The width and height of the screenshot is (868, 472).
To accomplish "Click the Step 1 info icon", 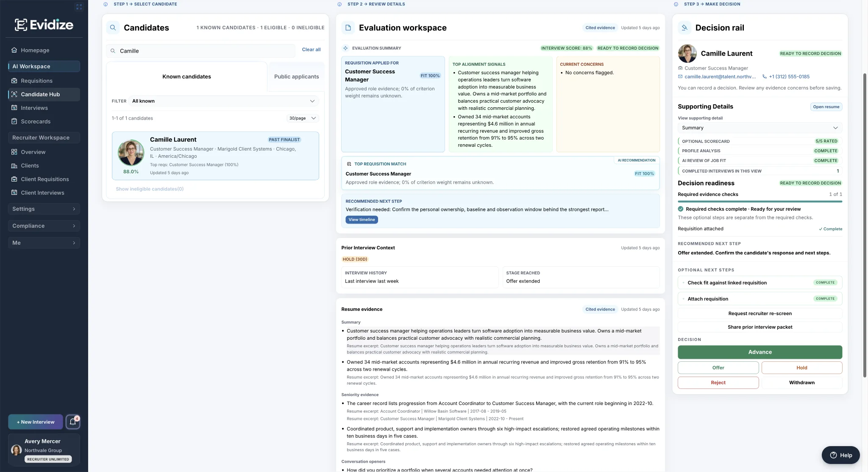I will [106, 4].
